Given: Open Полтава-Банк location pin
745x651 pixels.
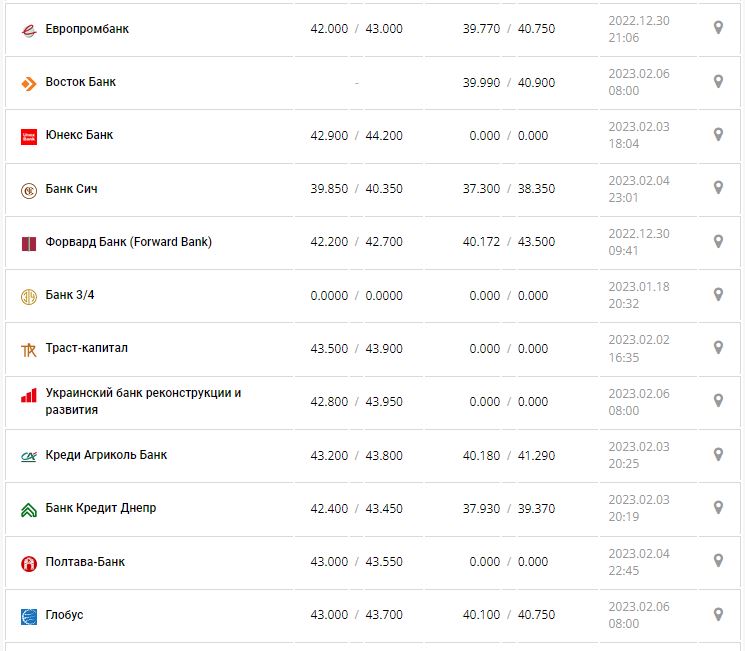Looking at the screenshot, I should point(717,561).
